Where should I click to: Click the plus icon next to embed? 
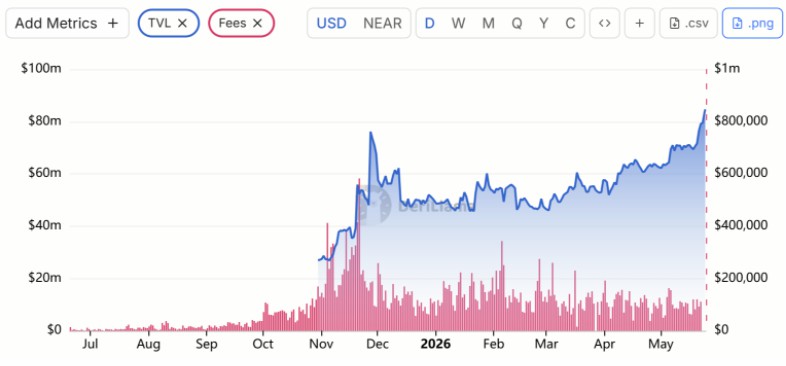coord(639,23)
